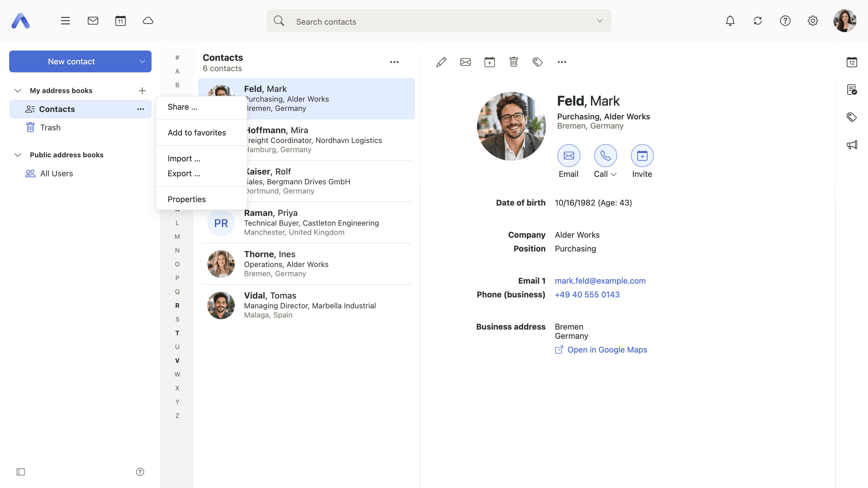Invite contact via toolbar calendar-plus icon
This screenshot has height=488, width=868.
point(489,62)
